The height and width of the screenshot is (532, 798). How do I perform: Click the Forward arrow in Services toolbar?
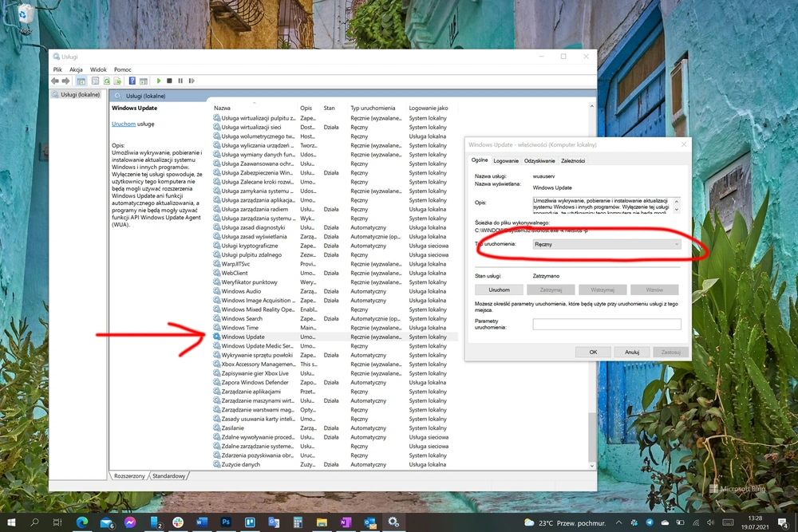click(x=65, y=81)
